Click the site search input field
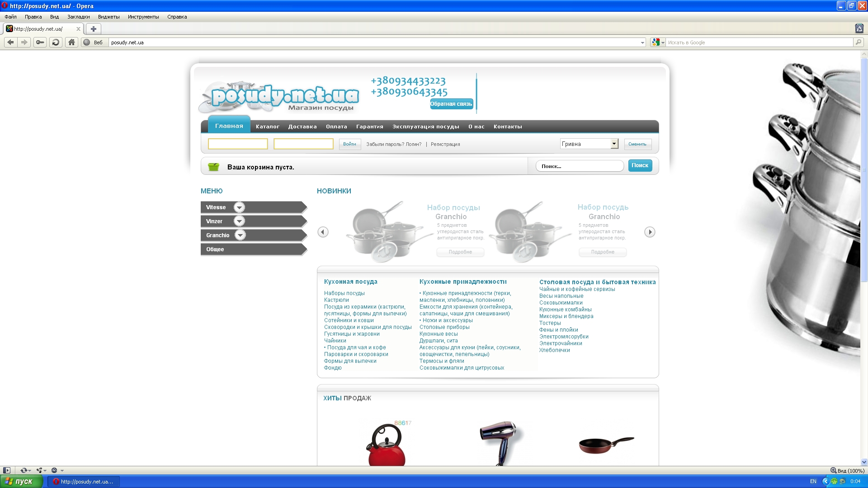The image size is (868, 488). click(580, 166)
